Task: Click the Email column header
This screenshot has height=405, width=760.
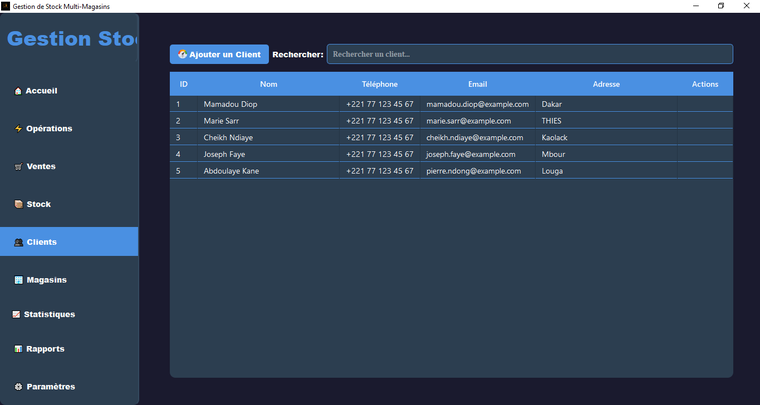Action: click(x=477, y=85)
